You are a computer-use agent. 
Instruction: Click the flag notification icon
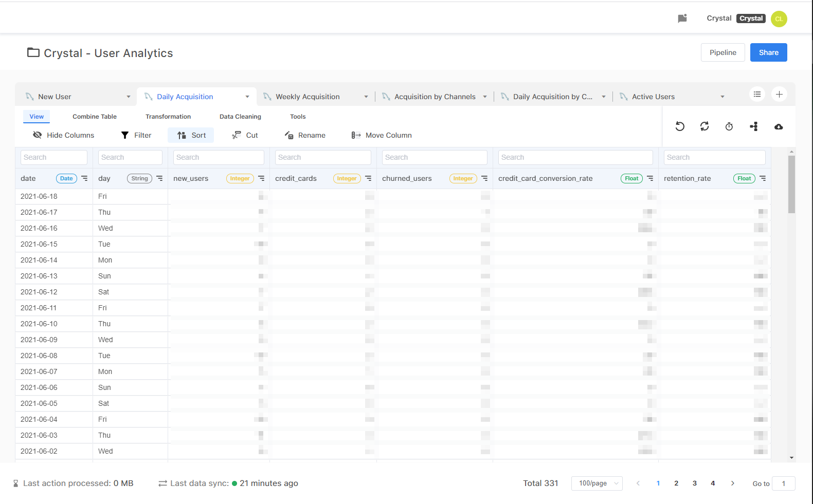(x=682, y=18)
